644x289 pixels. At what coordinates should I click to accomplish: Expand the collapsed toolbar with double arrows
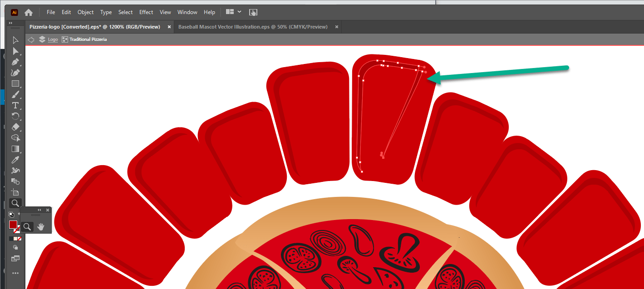pos(11,23)
